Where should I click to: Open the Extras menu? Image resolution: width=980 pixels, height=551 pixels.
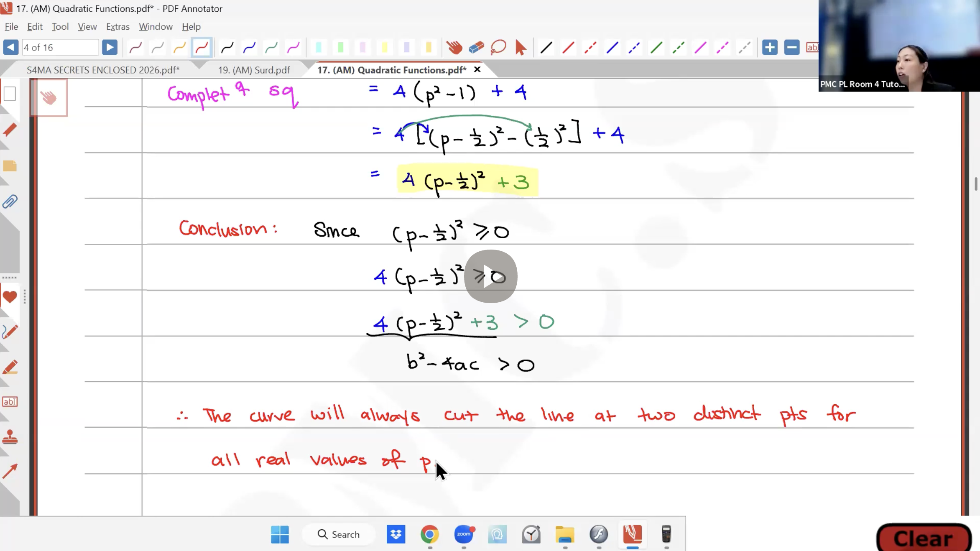pyautogui.click(x=117, y=26)
